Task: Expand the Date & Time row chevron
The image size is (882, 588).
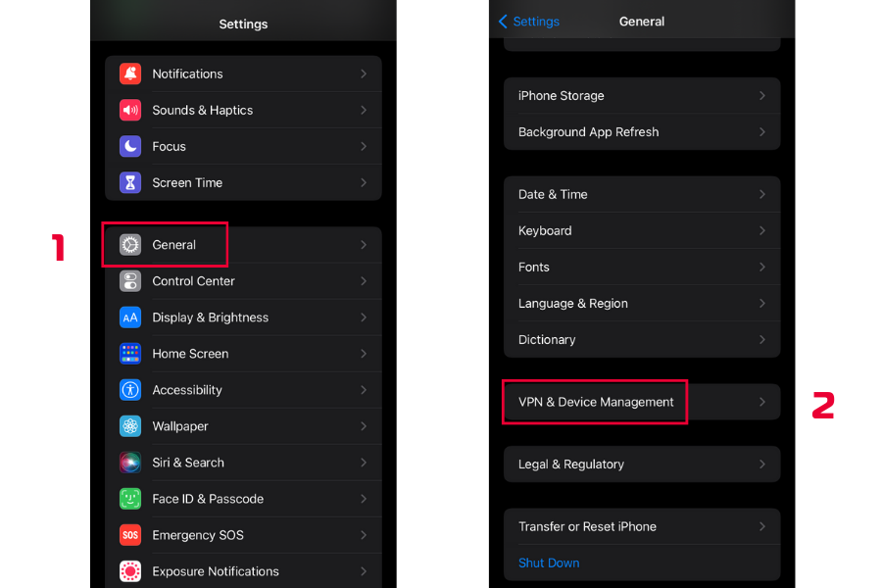Action: [x=761, y=194]
